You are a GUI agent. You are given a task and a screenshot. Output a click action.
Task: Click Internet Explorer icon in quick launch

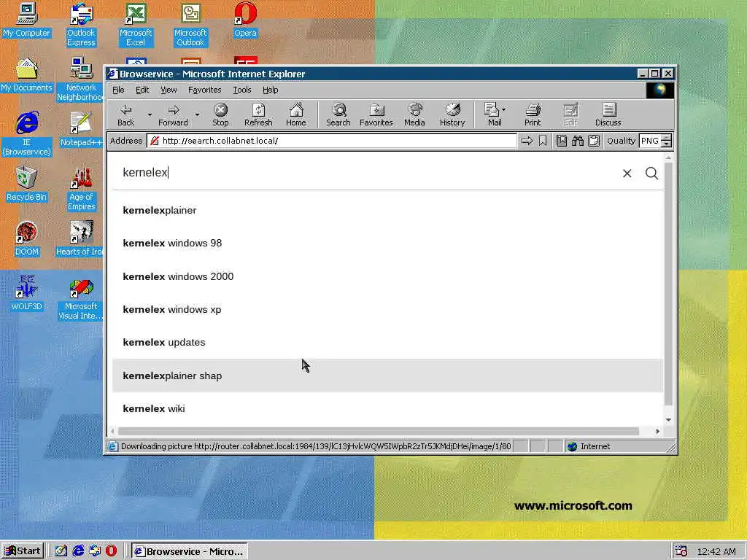(78, 551)
